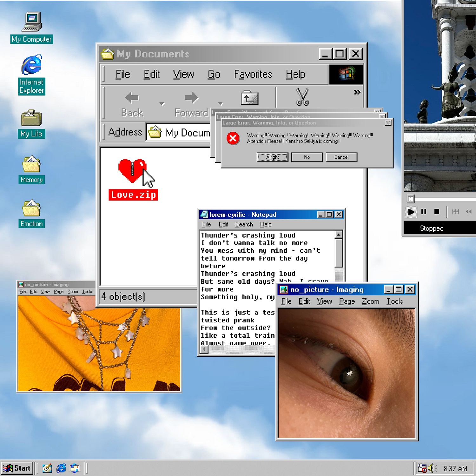
Task: Click Cancel in the warning dialog
Action: coord(341,157)
